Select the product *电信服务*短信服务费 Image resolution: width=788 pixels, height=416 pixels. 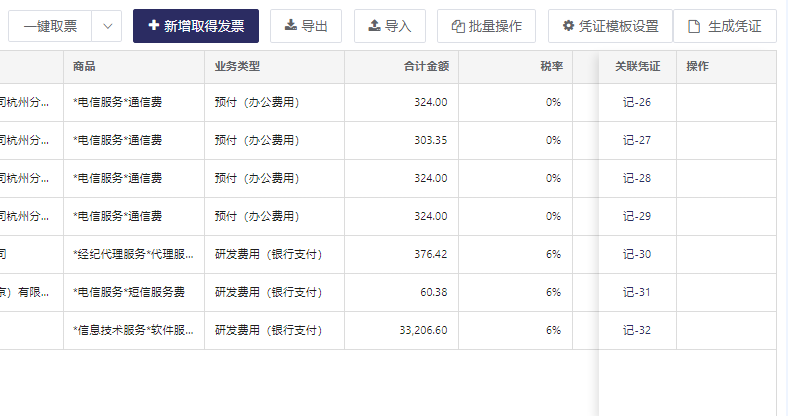tap(129, 292)
